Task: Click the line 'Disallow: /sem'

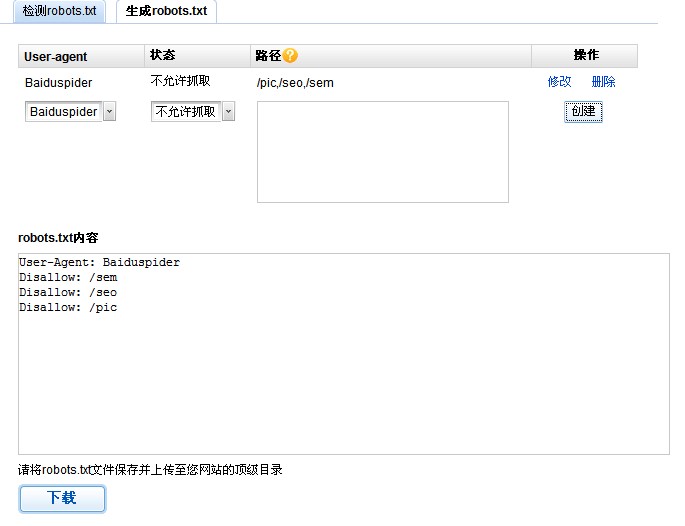Action: point(68,277)
